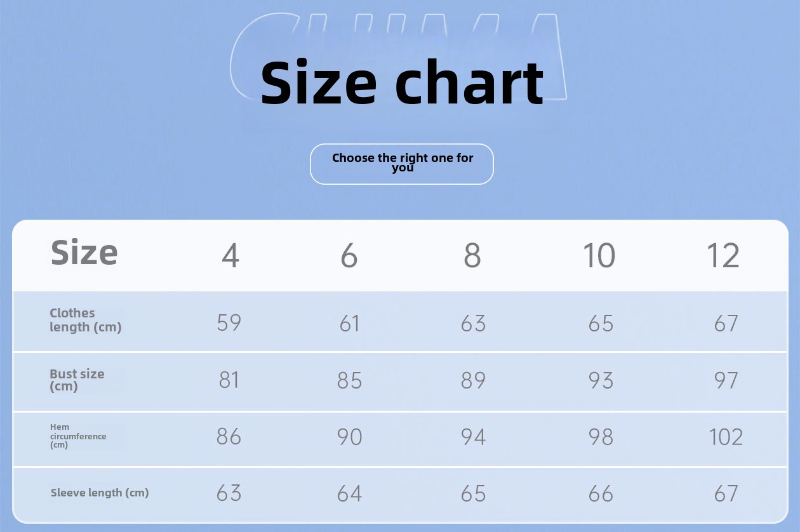The height and width of the screenshot is (532, 800).
Task: Click sleeve length value 66 for size 10
Action: (601, 493)
